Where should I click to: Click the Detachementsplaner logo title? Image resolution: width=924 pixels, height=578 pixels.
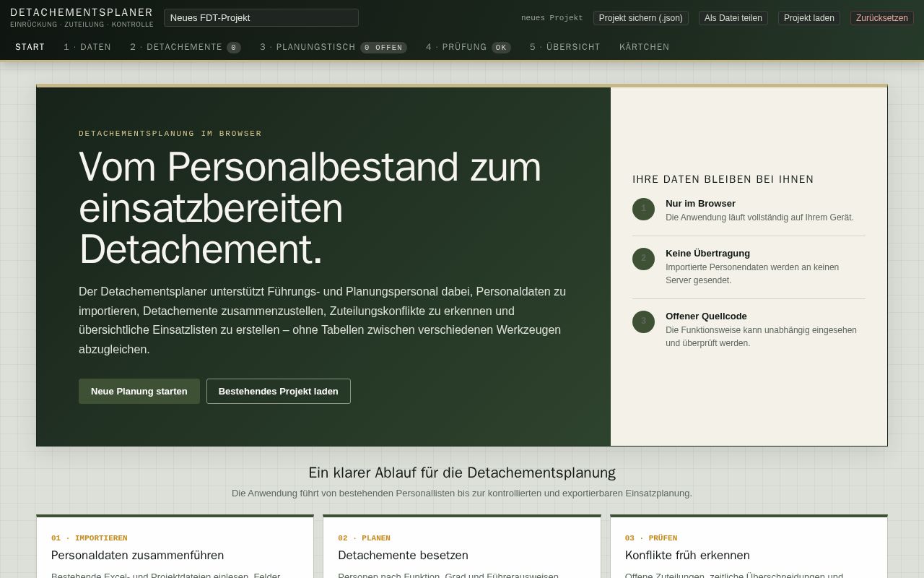pyautogui.click(x=82, y=12)
